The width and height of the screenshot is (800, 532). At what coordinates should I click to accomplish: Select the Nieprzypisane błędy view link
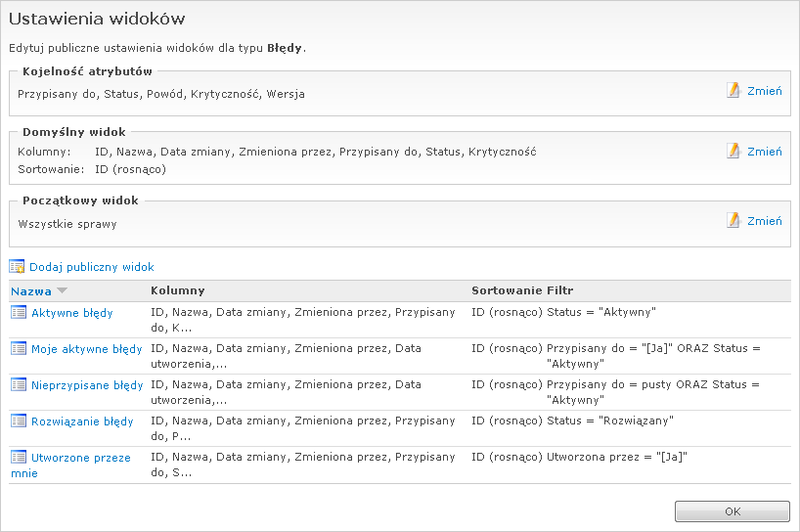click(x=87, y=385)
